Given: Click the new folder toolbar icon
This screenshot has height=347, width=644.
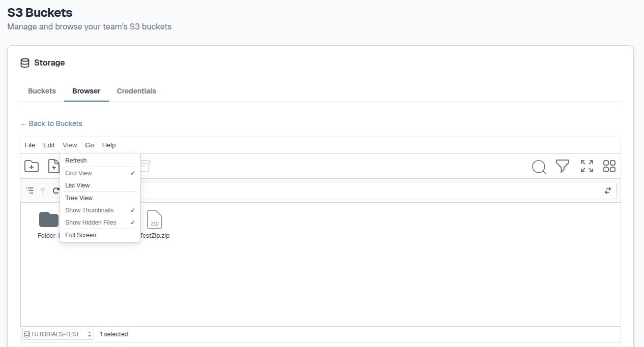Looking at the screenshot, I should point(32,166).
